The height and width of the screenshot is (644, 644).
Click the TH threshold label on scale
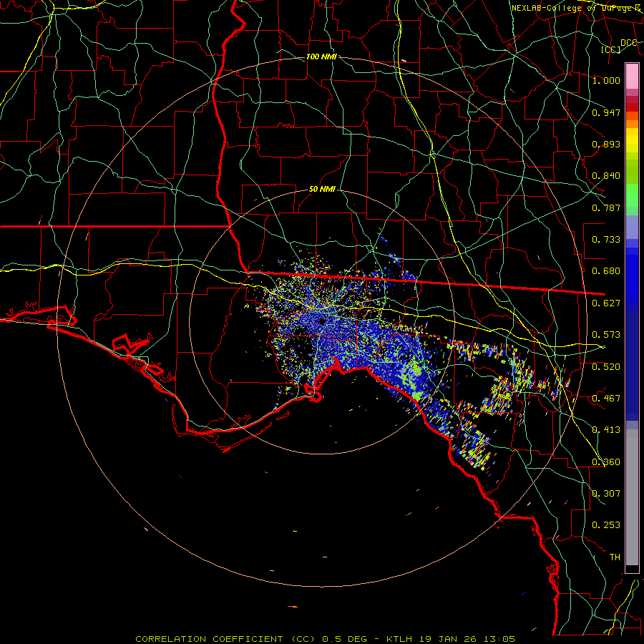[615, 557]
